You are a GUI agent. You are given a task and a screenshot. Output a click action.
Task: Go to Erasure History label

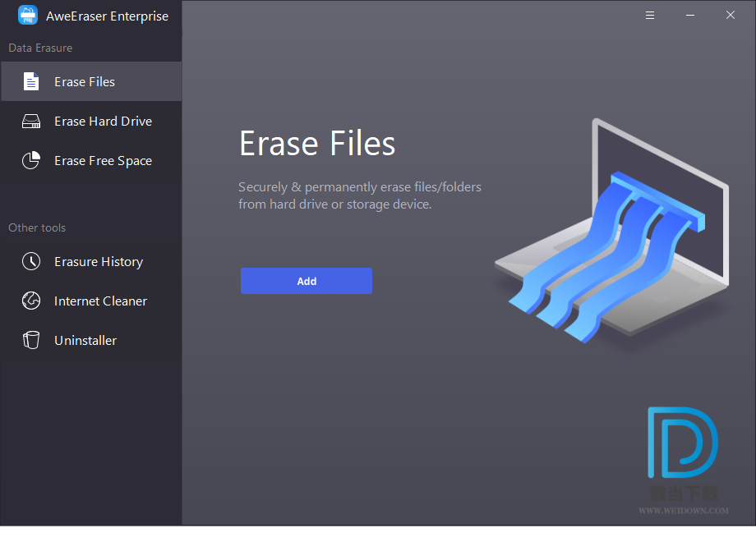tap(99, 262)
